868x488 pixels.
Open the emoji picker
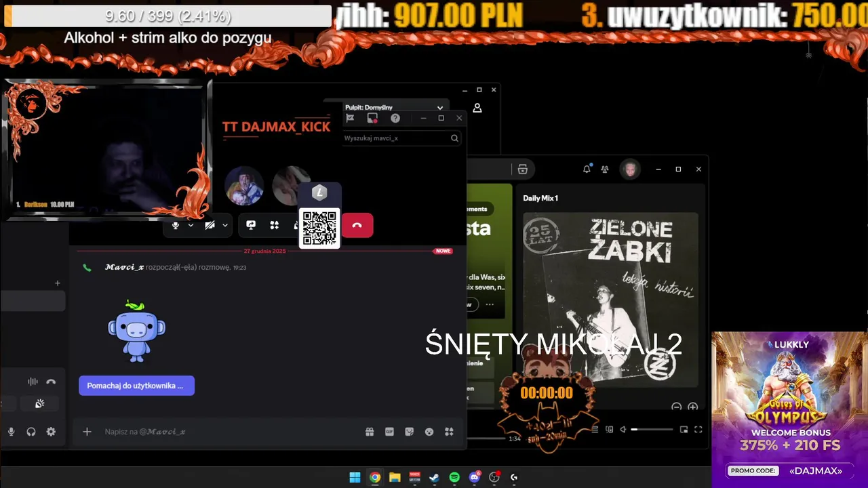coord(429,432)
